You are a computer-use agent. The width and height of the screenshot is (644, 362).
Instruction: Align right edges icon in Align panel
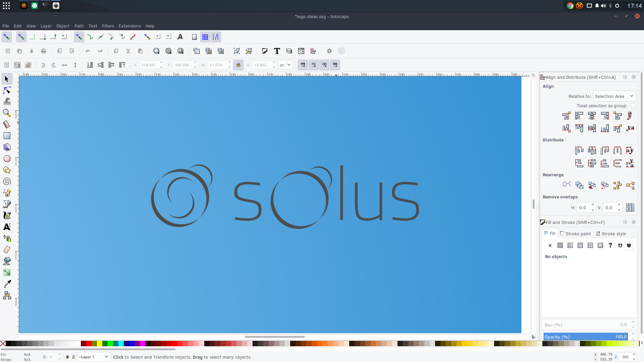click(x=605, y=116)
